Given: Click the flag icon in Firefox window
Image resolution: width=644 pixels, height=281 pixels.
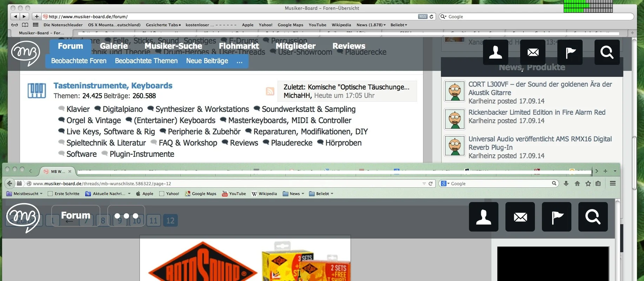Looking at the screenshot, I should [x=557, y=217].
